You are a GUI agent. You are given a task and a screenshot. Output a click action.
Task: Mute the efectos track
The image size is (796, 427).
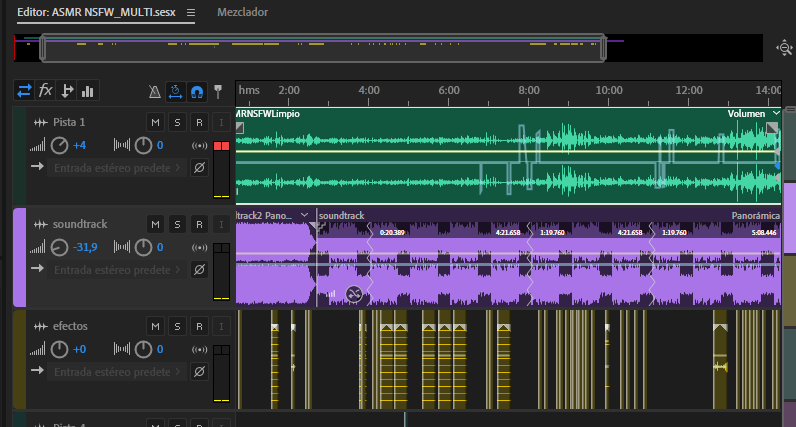[x=155, y=326]
